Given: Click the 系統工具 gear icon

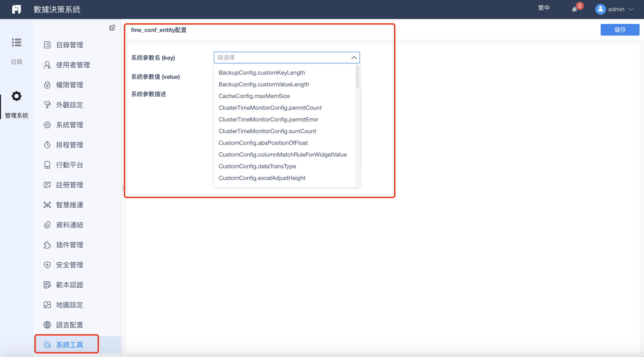Looking at the screenshot, I should (47, 345).
